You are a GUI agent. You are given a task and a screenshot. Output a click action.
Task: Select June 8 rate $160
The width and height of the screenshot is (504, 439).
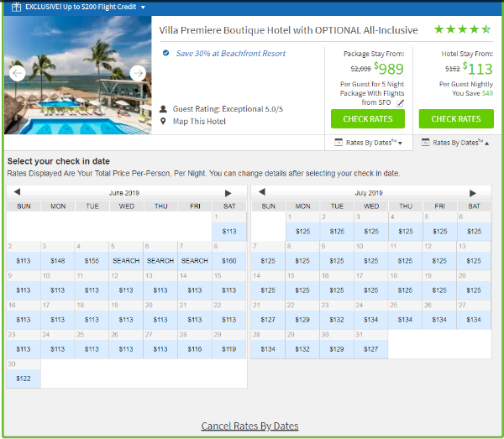tap(229, 261)
